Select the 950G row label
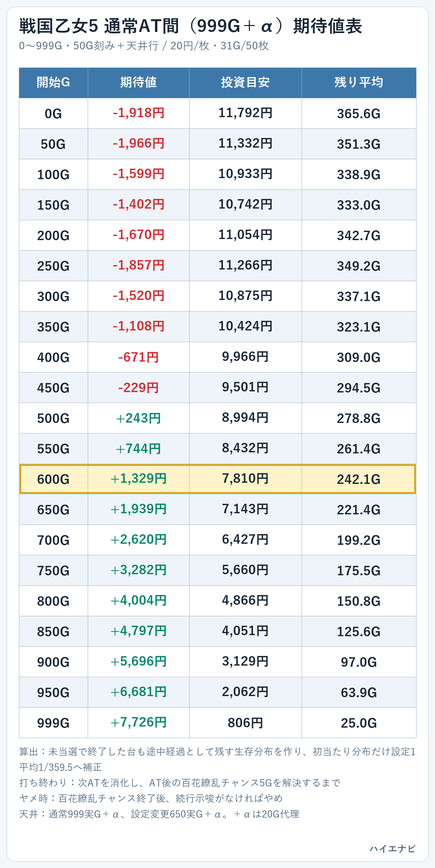Image resolution: width=435 pixels, height=868 pixels. click(x=53, y=692)
